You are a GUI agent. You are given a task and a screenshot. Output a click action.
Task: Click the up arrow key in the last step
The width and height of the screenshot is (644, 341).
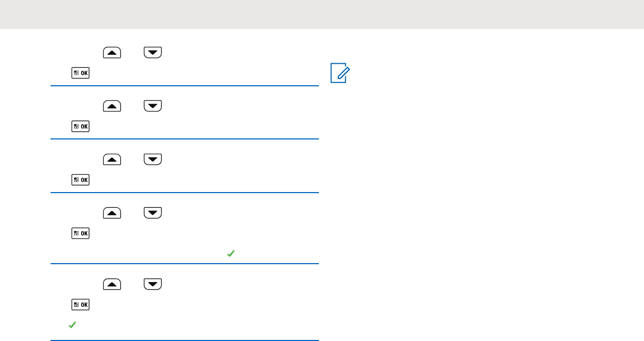click(113, 285)
